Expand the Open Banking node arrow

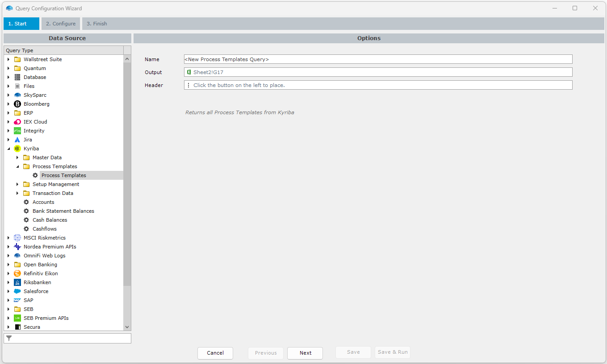[8, 265]
